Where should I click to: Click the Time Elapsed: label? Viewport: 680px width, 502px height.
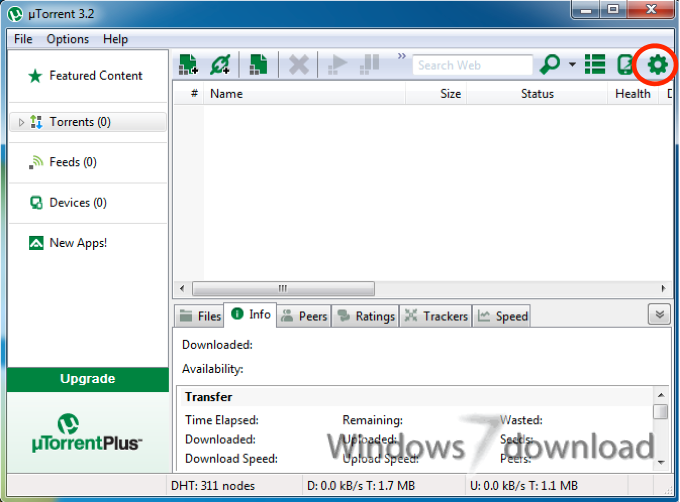tap(222, 420)
